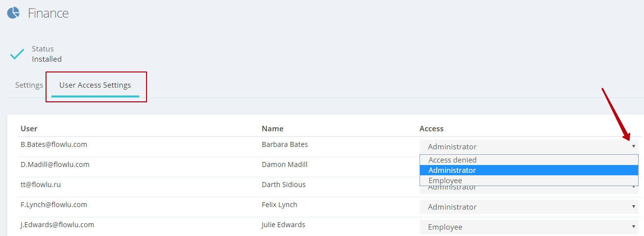Open the User Access Settings tab
The image size is (644, 236).
click(x=95, y=85)
